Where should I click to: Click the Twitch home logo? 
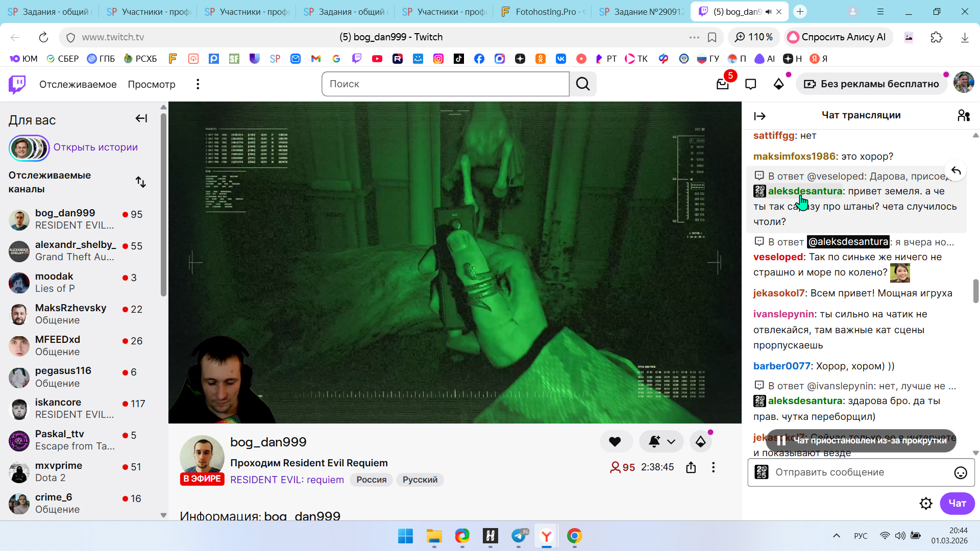17,84
